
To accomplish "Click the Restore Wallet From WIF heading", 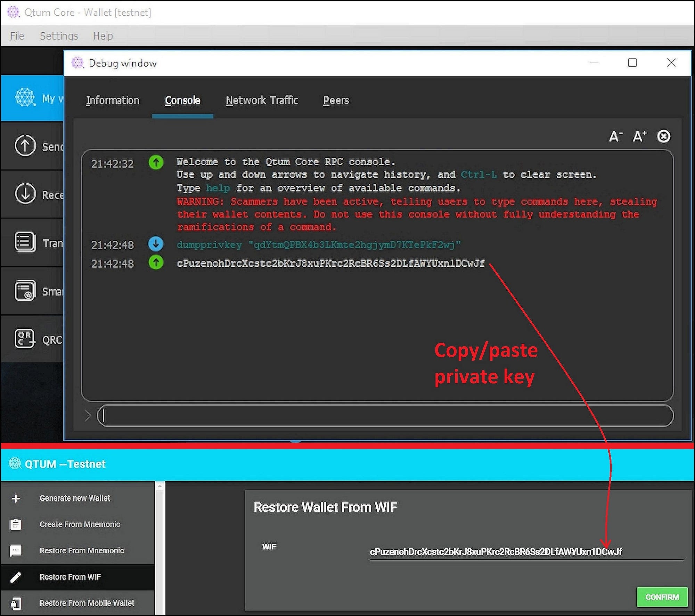I will coord(325,507).
